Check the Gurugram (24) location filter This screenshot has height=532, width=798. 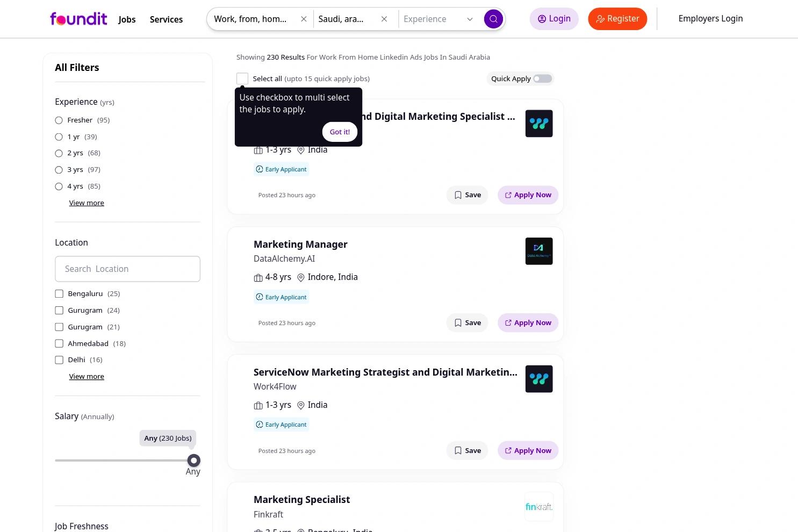59,311
